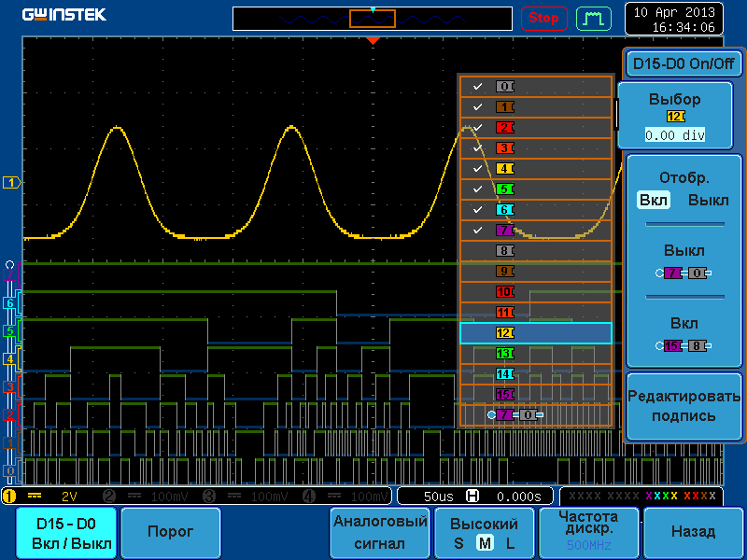Select the D13 green channel badge in list
747x560 pixels.
504,354
